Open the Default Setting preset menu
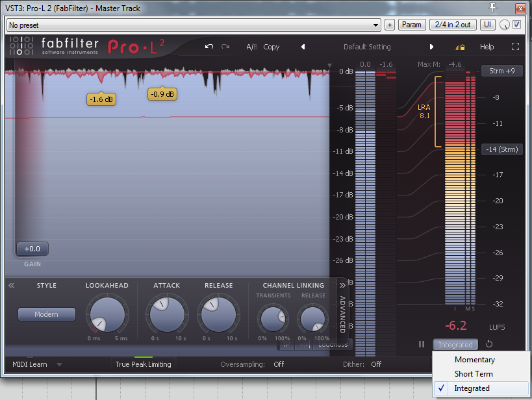The image size is (532, 400). click(367, 47)
